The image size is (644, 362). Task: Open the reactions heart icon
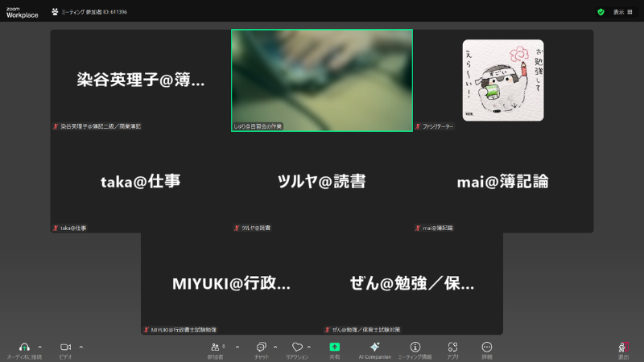297,348
